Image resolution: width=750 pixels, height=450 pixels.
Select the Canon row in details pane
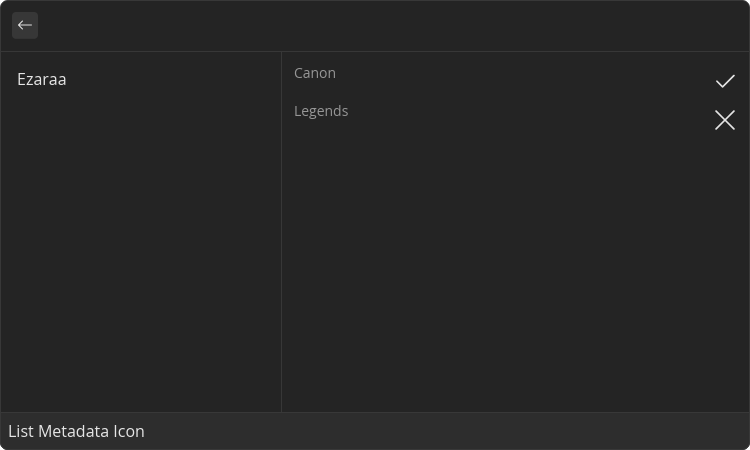(500, 75)
